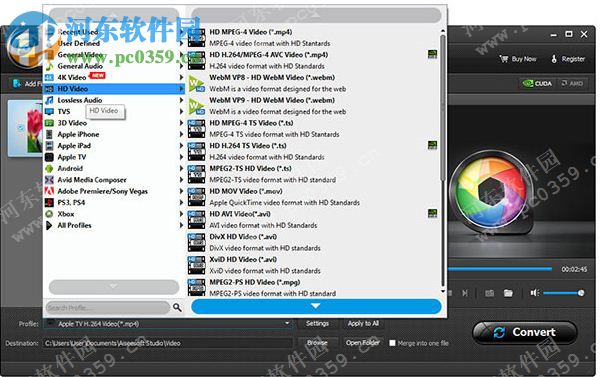This screenshot has height=377, width=602.
Task: Click the Convert button
Action: point(524,332)
